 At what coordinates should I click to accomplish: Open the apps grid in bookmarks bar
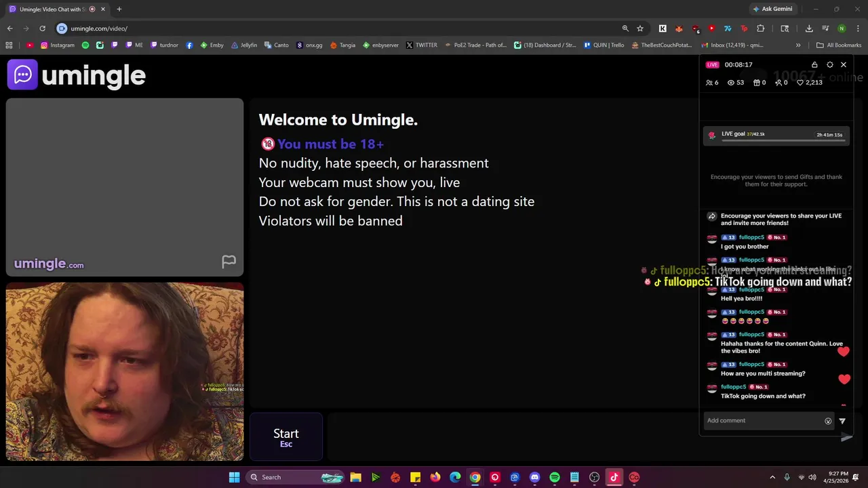coord(9,45)
